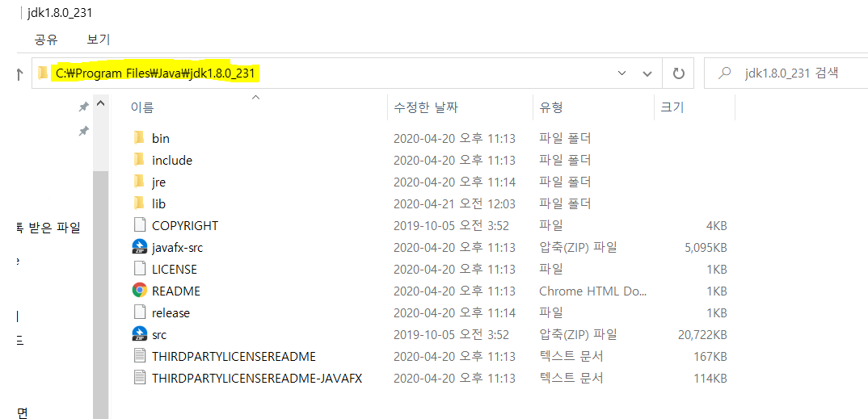Click the COPYRIGHT date 2019-10-05 오전 3:52

(451, 225)
